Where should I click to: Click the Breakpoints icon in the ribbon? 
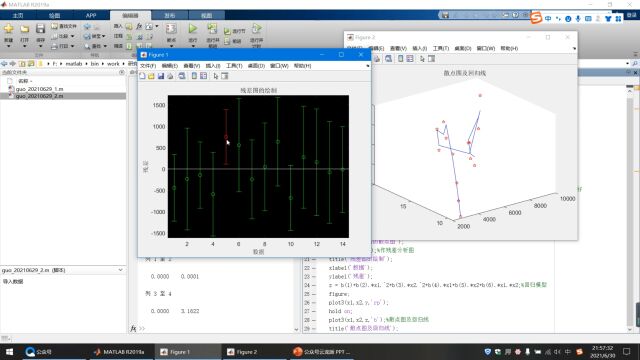(x=171, y=29)
